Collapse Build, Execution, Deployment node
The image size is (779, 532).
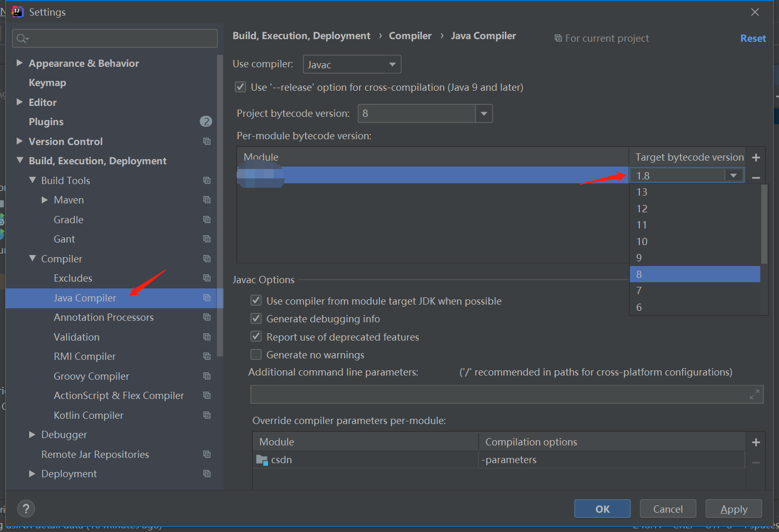(x=19, y=161)
